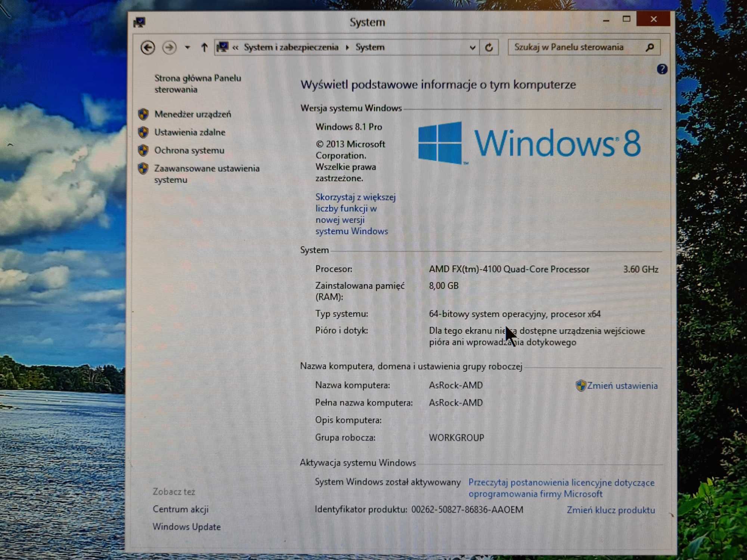Viewport: 747px width, 560px height.
Task: Go up one level with the Up arrow
Action: [204, 48]
